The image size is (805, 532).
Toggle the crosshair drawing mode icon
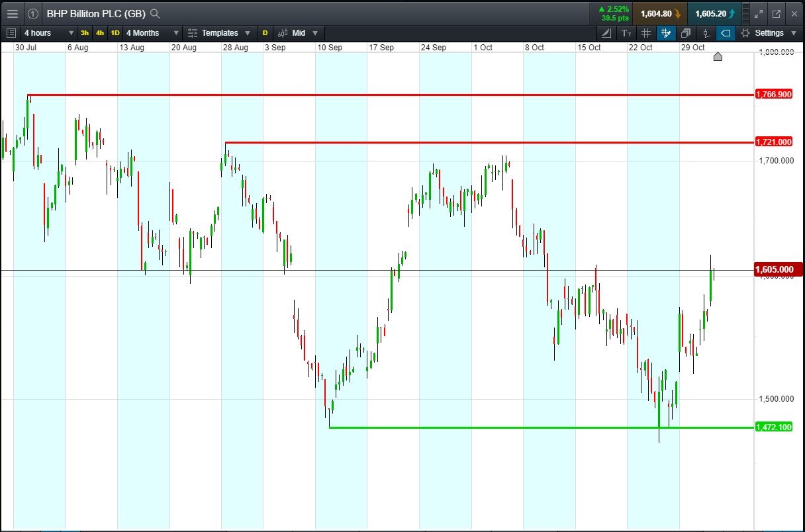666,32
